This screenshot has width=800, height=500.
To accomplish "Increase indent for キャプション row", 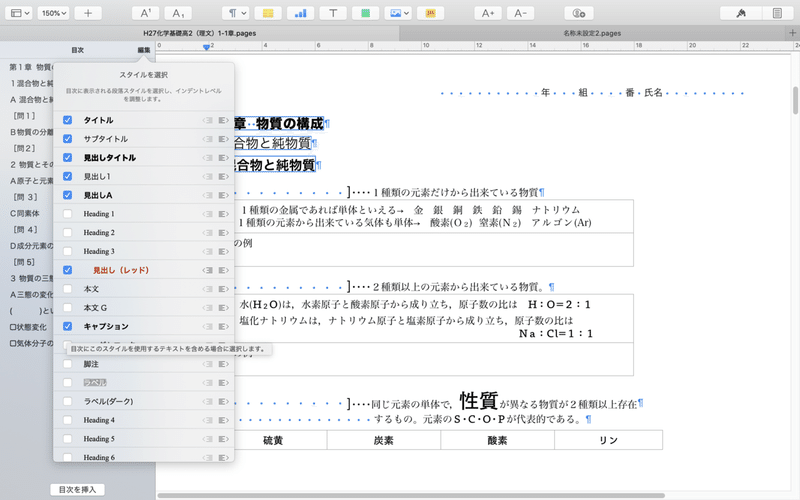I will 223,327.
